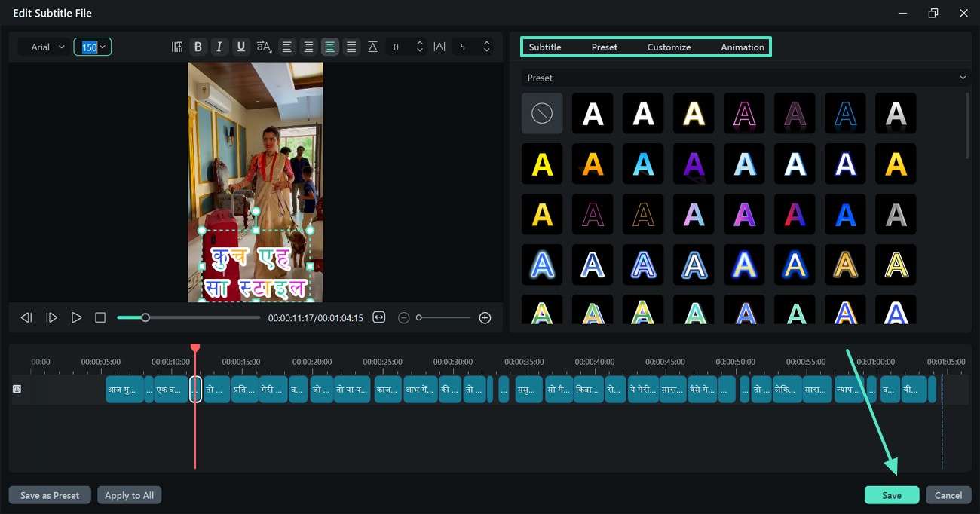Image resolution: width=980 pixels, height=514 pixels.
Task: Zoom in the timeline with plus icon
Action: (485, 317)
